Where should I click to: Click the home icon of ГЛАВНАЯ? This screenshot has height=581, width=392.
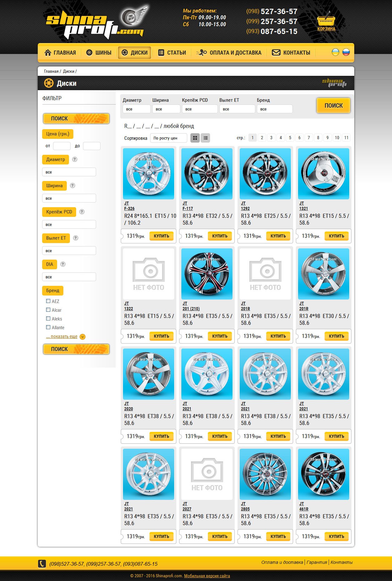[48, 53]
